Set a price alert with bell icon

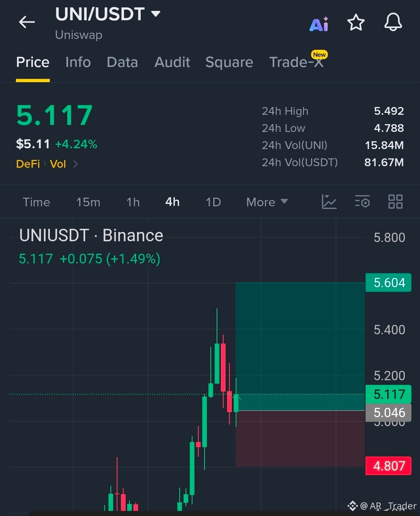tap(393, 22)
